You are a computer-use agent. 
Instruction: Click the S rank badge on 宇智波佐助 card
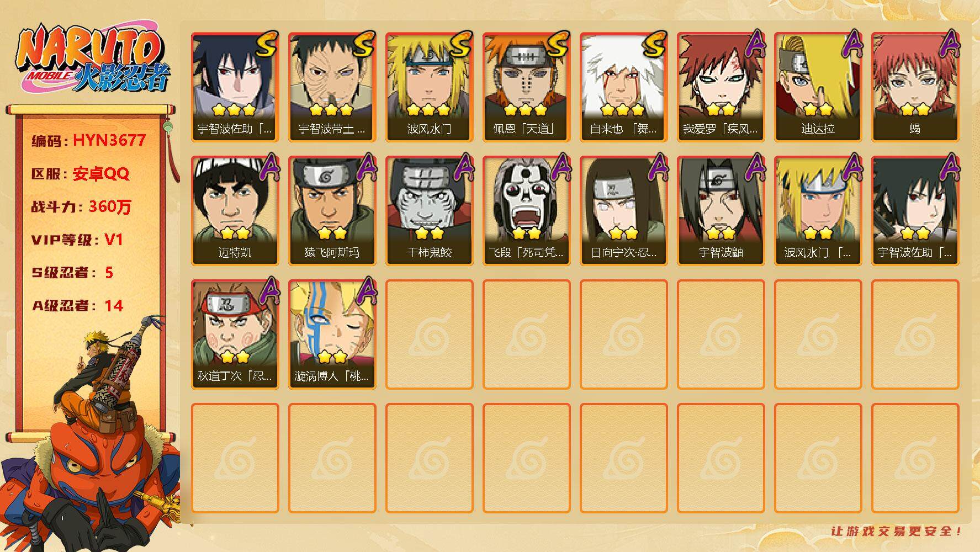(x=267, y=45)
